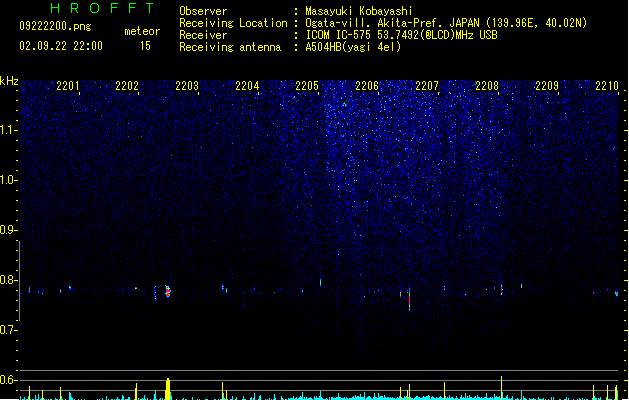Image resolution: width=629 pixels, height=400 pixels.
Task: Click the 0.9 kHz axis label
Action: 8,230
